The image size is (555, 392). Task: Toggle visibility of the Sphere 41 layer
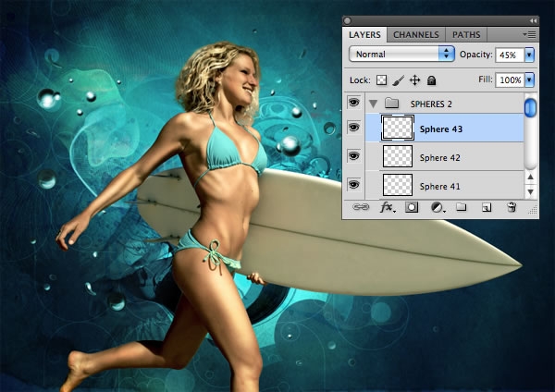click(x=353, y=184)
